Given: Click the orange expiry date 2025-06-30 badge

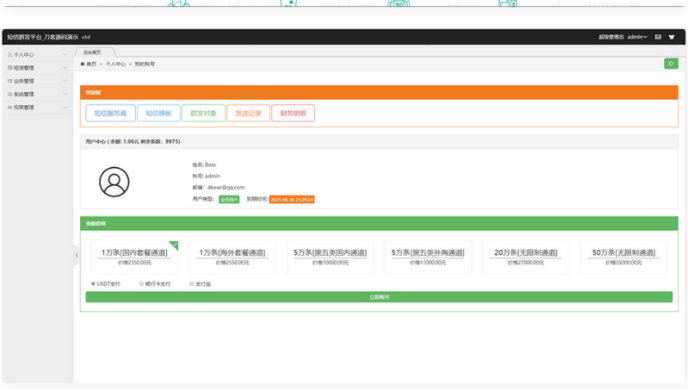Looking at the screenshot, I should [292, 199].
